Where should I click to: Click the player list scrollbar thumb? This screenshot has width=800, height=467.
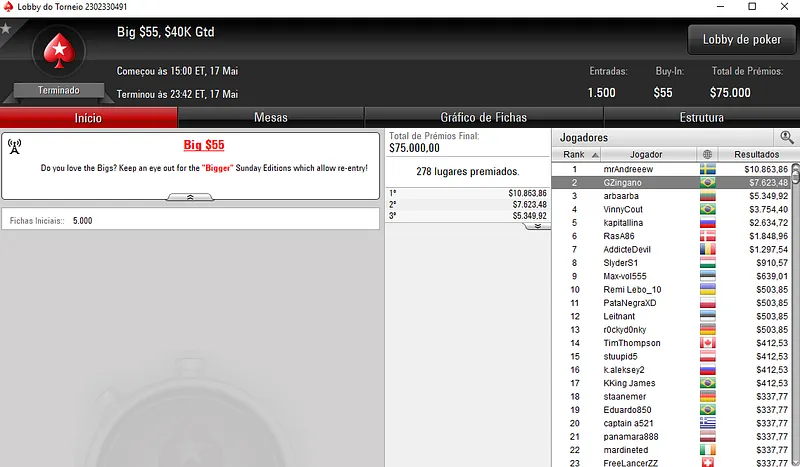coord(795,174)
